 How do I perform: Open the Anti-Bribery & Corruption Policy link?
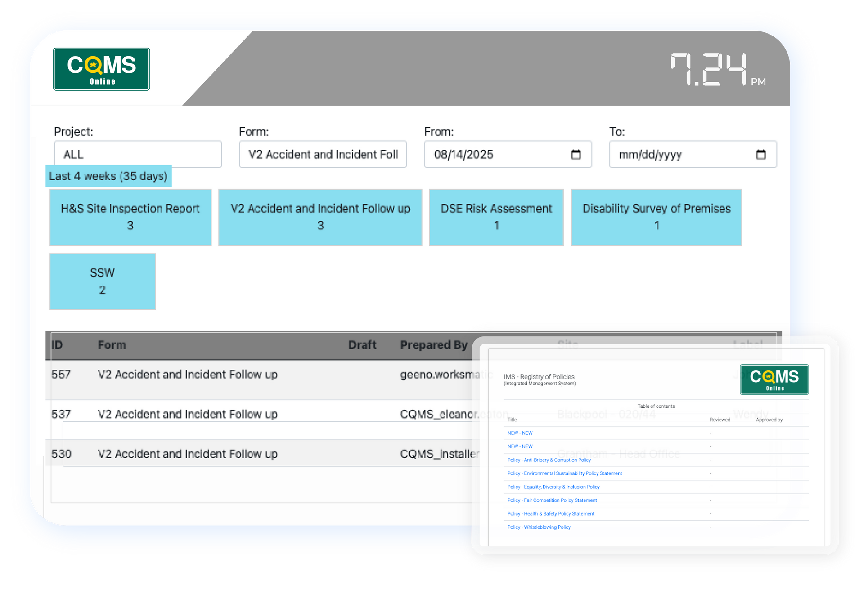click(x=549, y=460)
